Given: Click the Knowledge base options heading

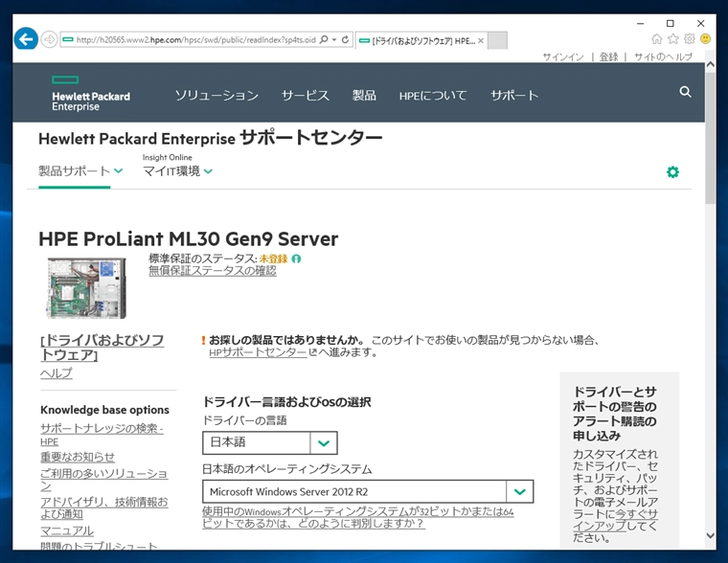Looking at the screenshot, I should pos(105,410).
